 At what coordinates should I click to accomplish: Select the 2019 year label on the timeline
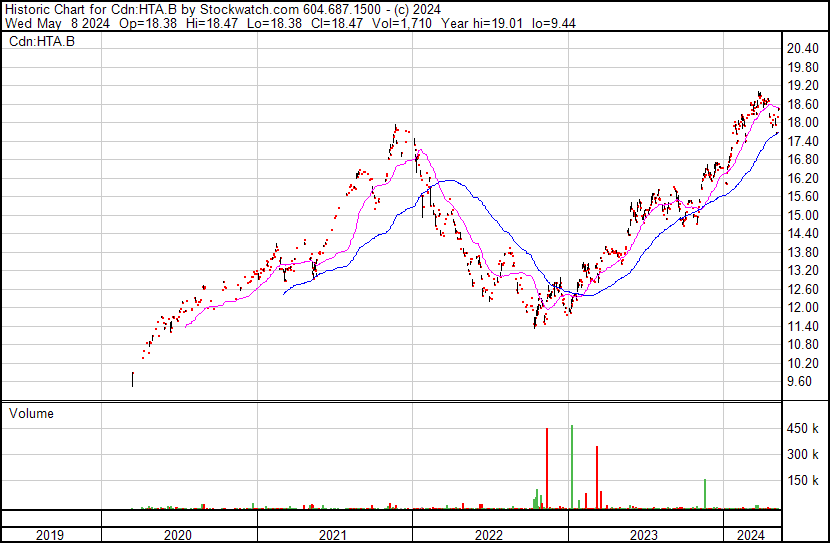[x=50, y=535]
